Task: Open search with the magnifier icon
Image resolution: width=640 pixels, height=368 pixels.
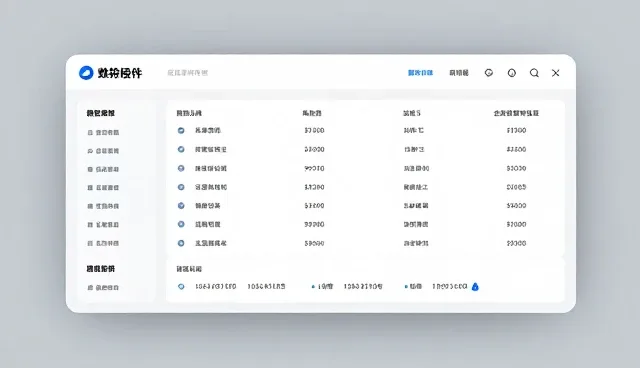Action: [534, 73]
